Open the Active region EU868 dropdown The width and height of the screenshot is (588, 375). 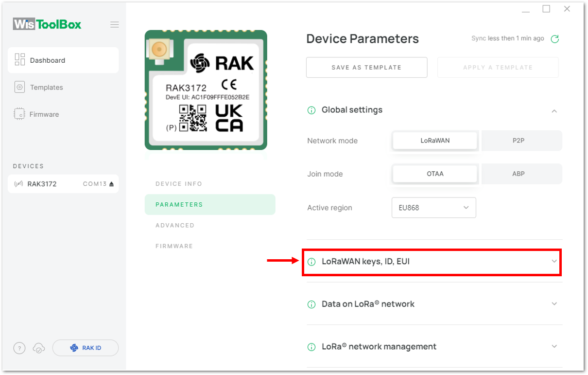click(434, 208)
